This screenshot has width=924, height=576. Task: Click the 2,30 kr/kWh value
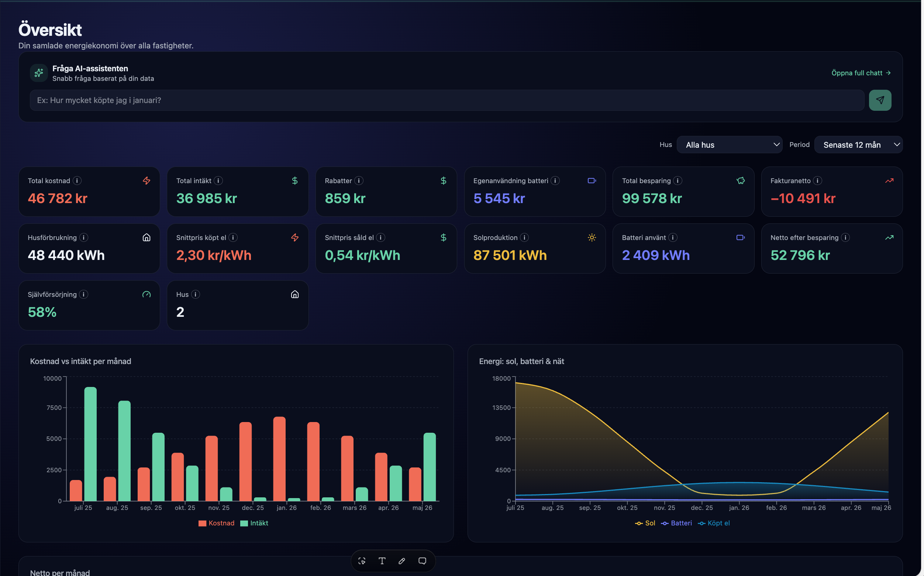214,255
